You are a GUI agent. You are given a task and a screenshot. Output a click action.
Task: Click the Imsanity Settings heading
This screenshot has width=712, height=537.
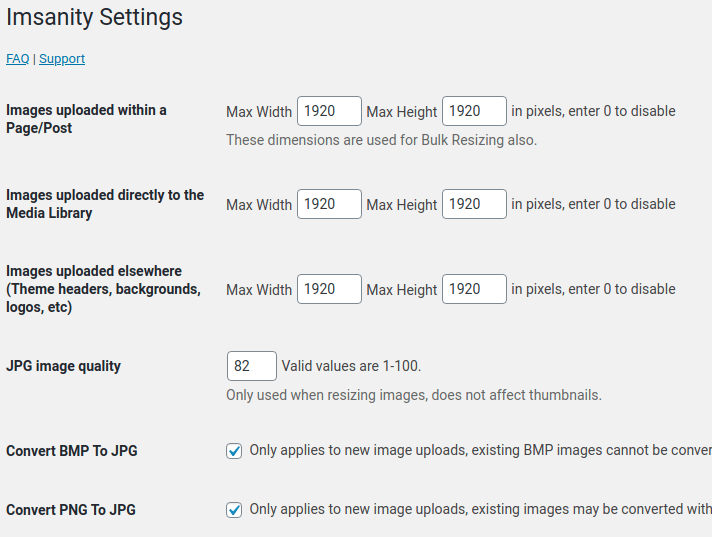coord(95,17)
